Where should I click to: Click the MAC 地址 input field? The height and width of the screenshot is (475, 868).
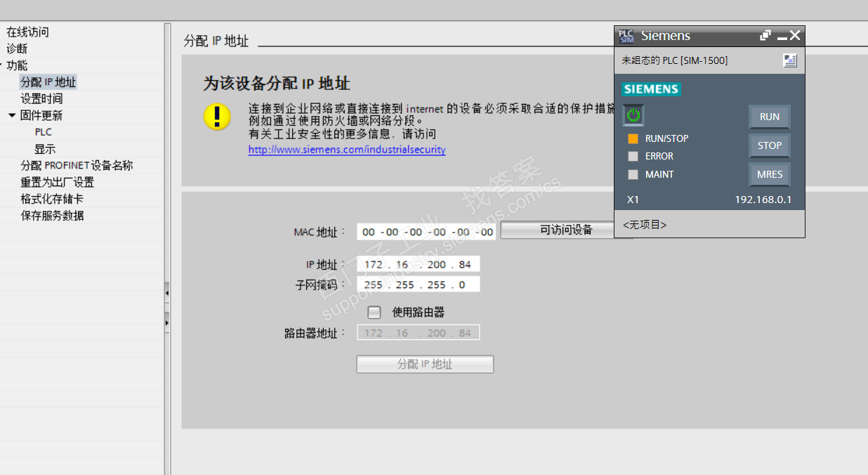coord(426,232)
